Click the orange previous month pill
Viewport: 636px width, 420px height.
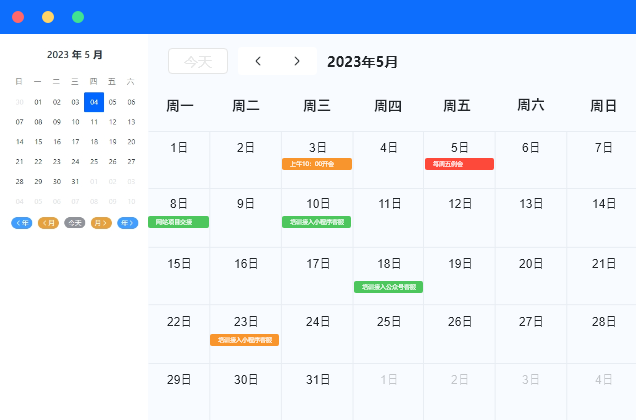[x=48, y=223]
